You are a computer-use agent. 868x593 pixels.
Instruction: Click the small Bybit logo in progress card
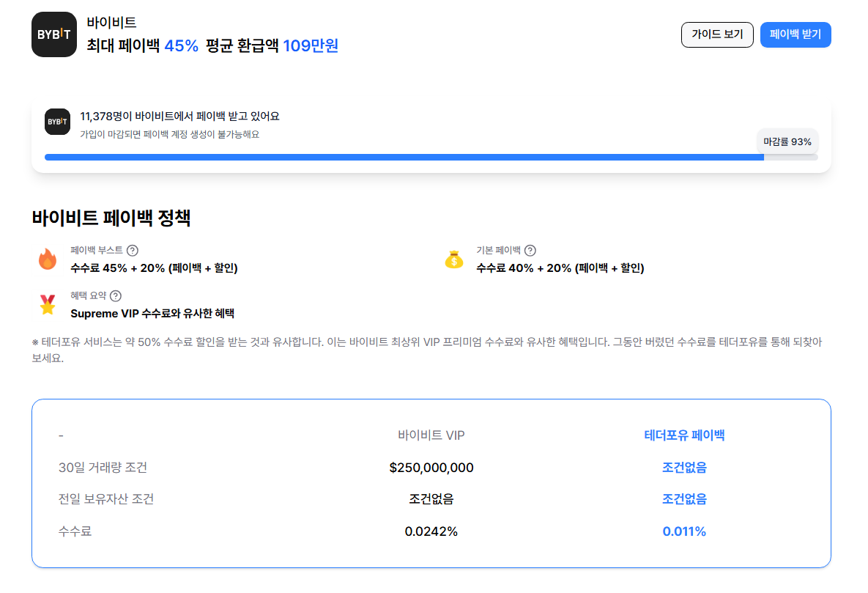[x=58, y=122]
